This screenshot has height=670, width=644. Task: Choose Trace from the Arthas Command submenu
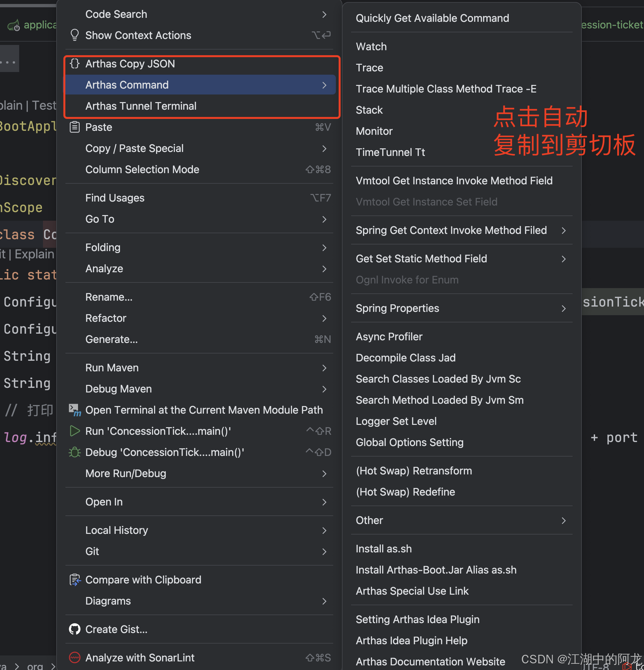[369, 68]
